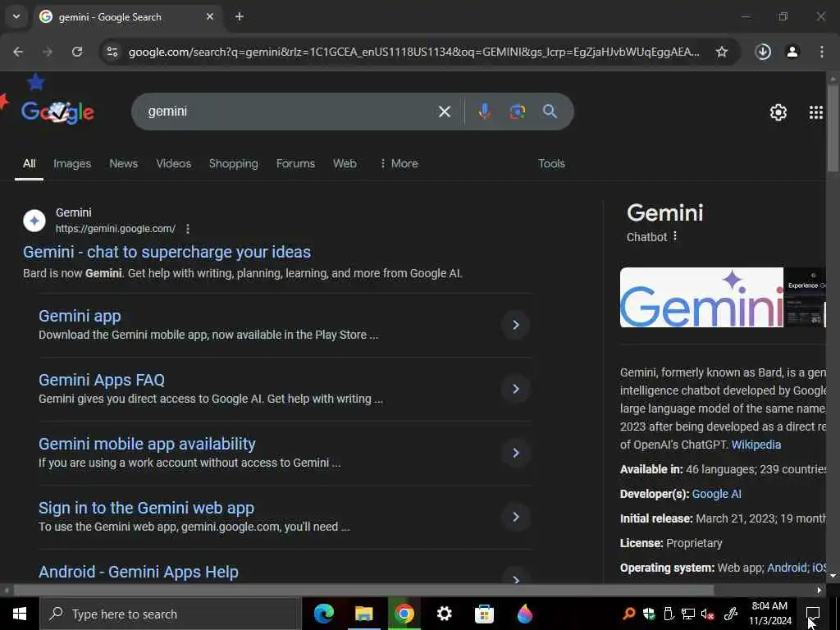Screen dimensions: 840x630
Task: Open the Windows notification center
Action: coord(813,614)
